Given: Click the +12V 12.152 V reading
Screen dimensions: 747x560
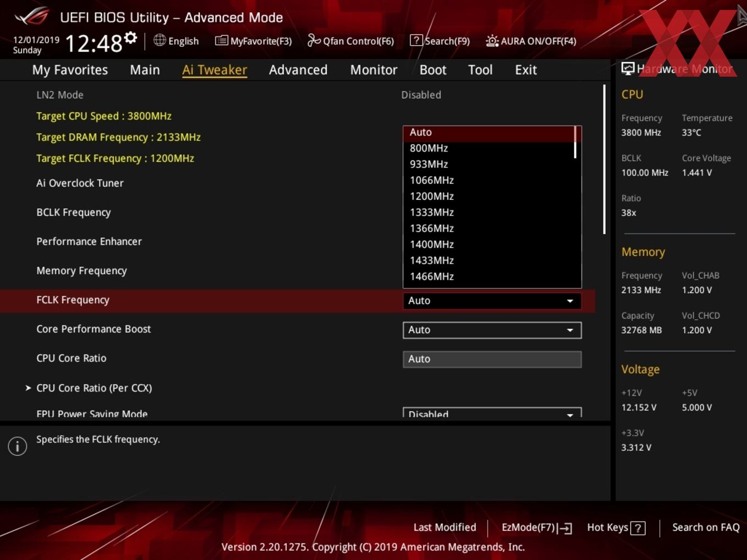Looking at the screenshot, I should (x=638, y=408).
